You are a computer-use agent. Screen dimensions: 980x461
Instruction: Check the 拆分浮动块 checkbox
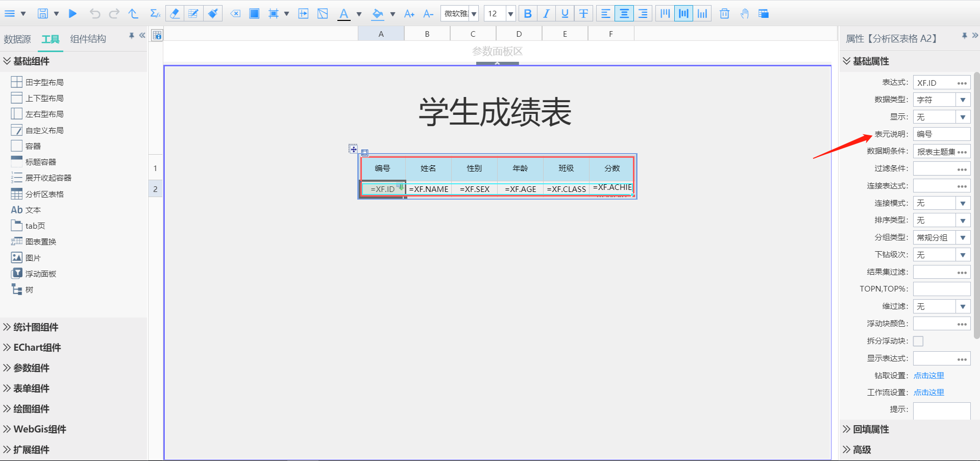coord(918,341)
